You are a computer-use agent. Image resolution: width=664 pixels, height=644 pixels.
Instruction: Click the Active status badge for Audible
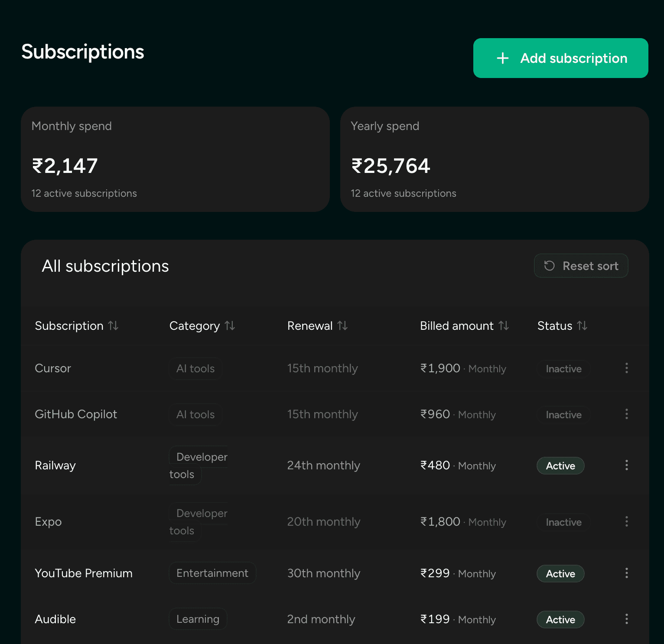(560, 620)
